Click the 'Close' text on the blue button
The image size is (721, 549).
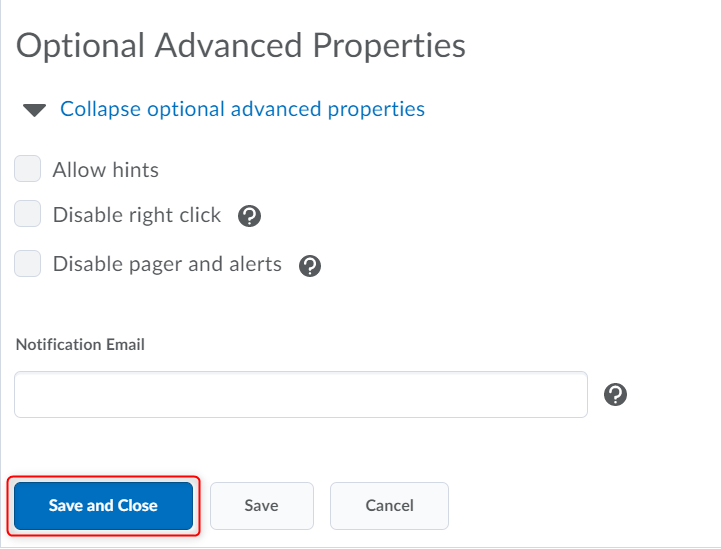(138, 506)
